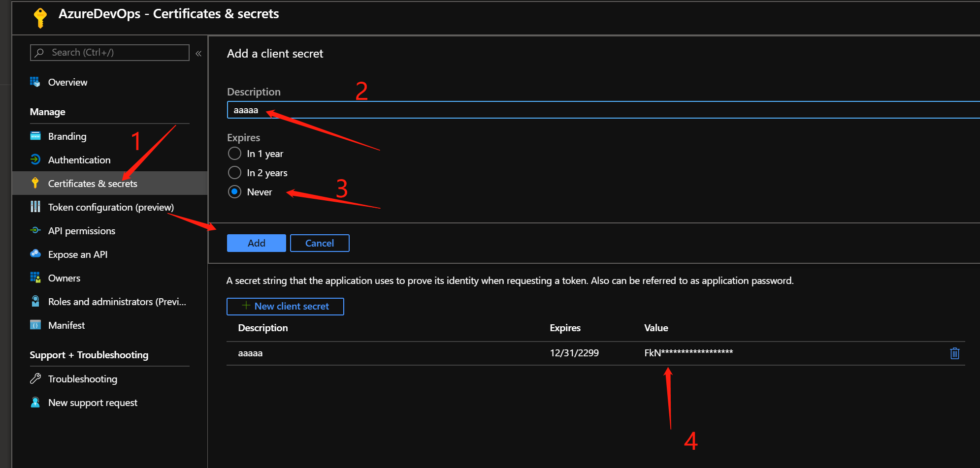Click the Cancel button
The height and width of the screenshot is (468, 980).
click(x=320, y=243)
